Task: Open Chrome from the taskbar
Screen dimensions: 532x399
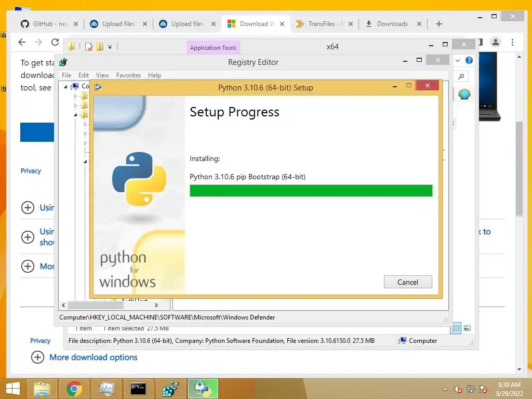Action: click(x=74, y=389)
